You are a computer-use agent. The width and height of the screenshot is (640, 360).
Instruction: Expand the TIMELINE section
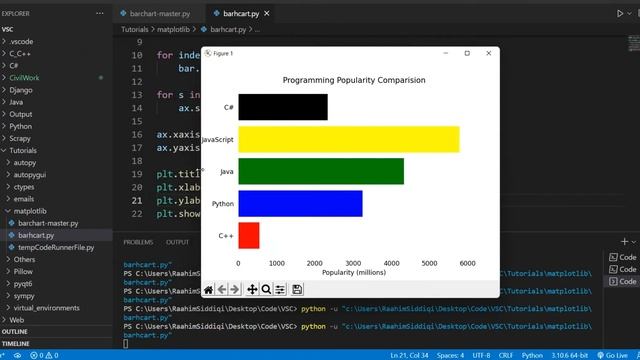coord(56,344)
